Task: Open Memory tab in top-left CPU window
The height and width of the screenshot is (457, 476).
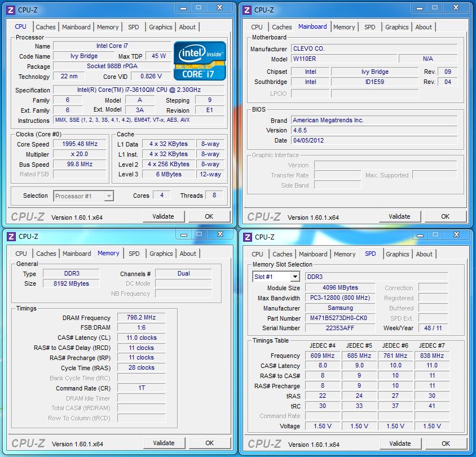Action: point(108,27)
